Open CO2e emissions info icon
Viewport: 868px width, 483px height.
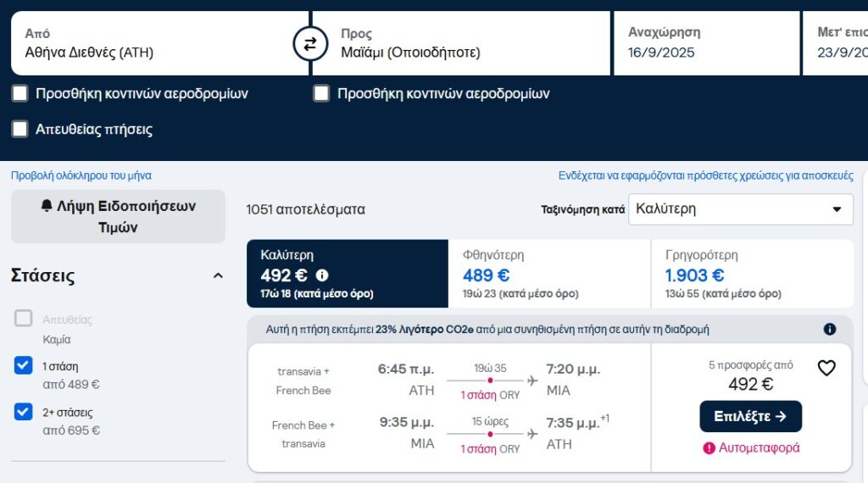829,329
